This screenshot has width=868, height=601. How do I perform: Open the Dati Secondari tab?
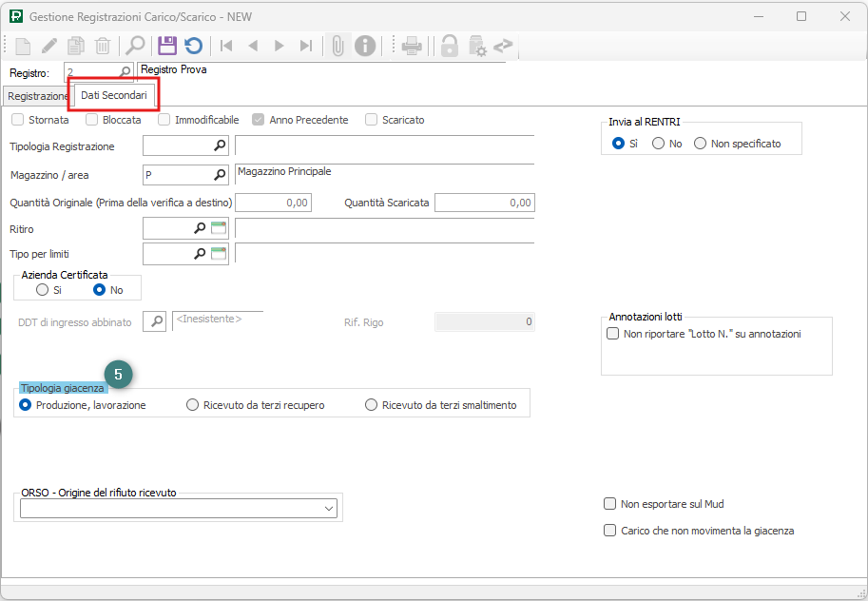click(x=113, y=96)
